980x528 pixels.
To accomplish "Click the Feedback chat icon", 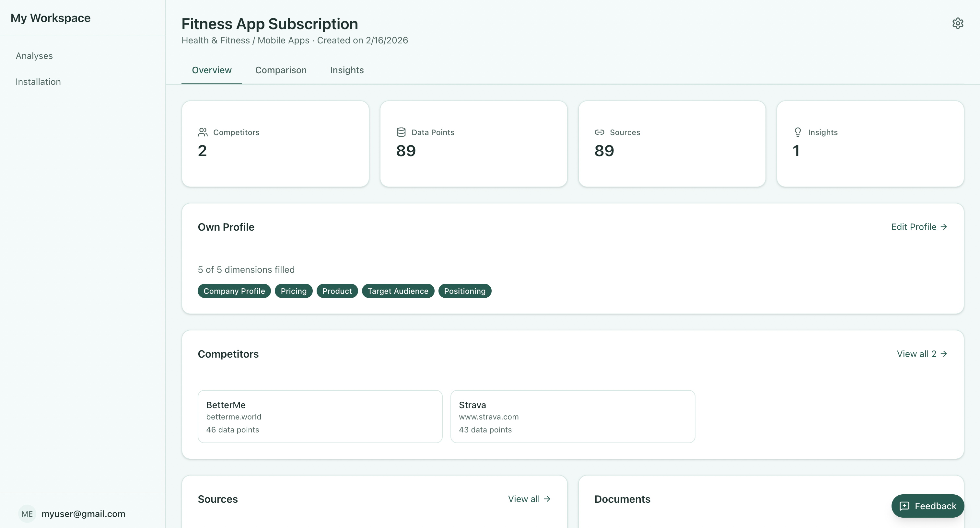I will pyautogui.click(x=904, y=506).
